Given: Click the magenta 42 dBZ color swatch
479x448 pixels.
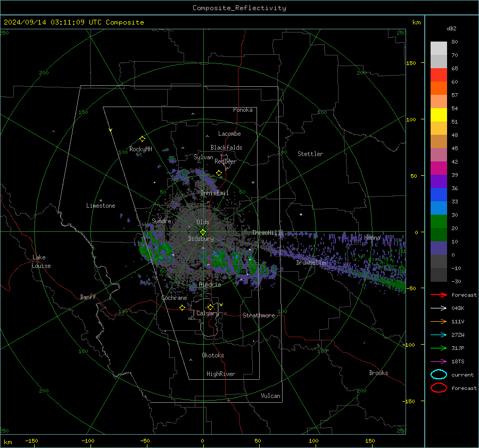Looking at the screenshot, I should point(439,168).
